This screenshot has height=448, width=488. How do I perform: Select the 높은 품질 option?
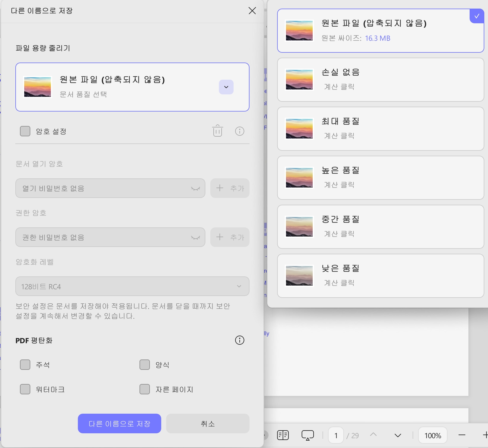click(381, 178)
